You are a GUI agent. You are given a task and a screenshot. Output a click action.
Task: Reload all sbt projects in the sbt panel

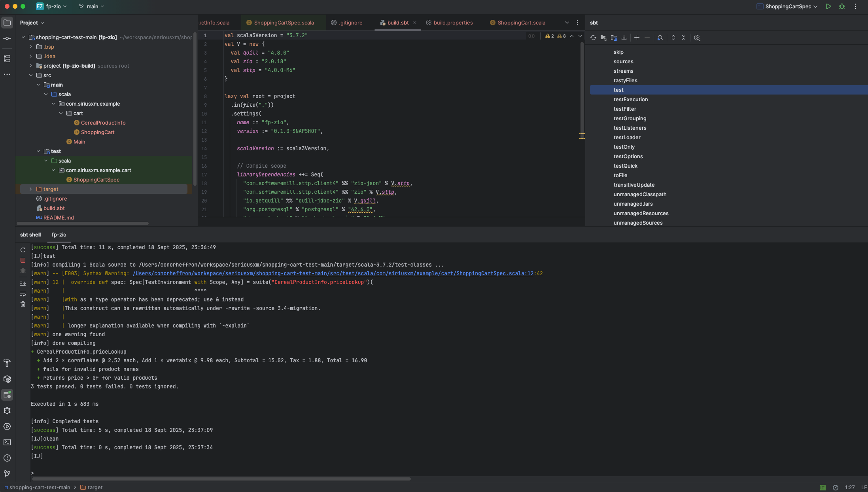[593, 38]
